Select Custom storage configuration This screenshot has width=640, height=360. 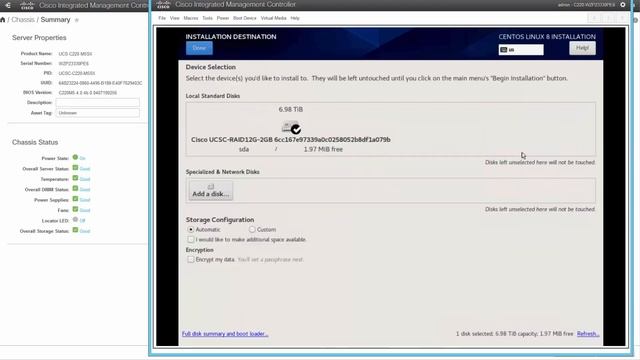click(252, 229)
